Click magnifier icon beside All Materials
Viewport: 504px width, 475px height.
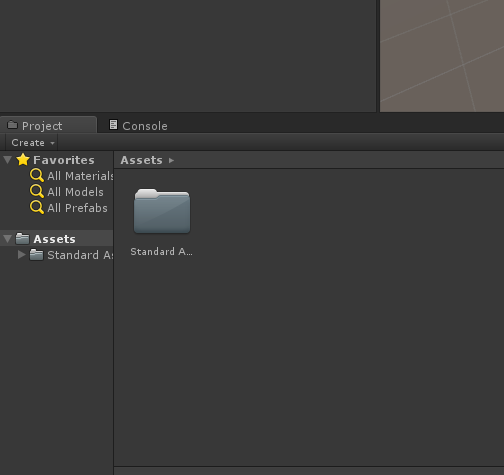[37, 175]
